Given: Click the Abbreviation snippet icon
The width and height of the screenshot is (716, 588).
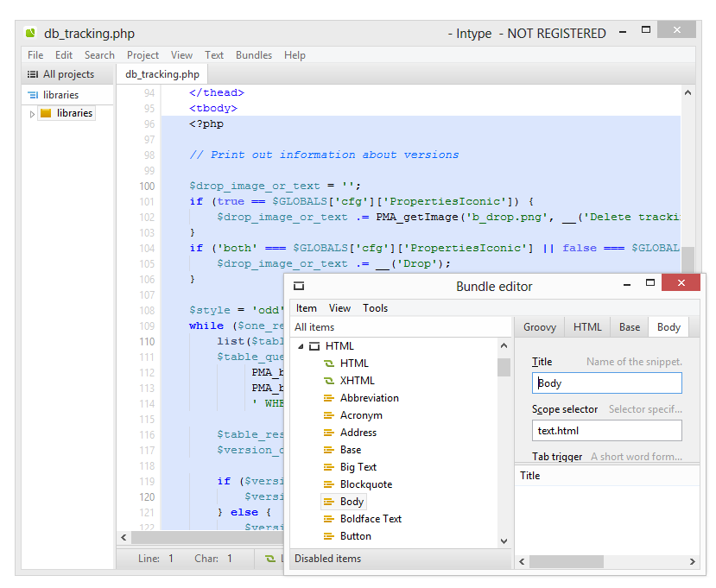Looking at the screenshot, I should (328, 398).
